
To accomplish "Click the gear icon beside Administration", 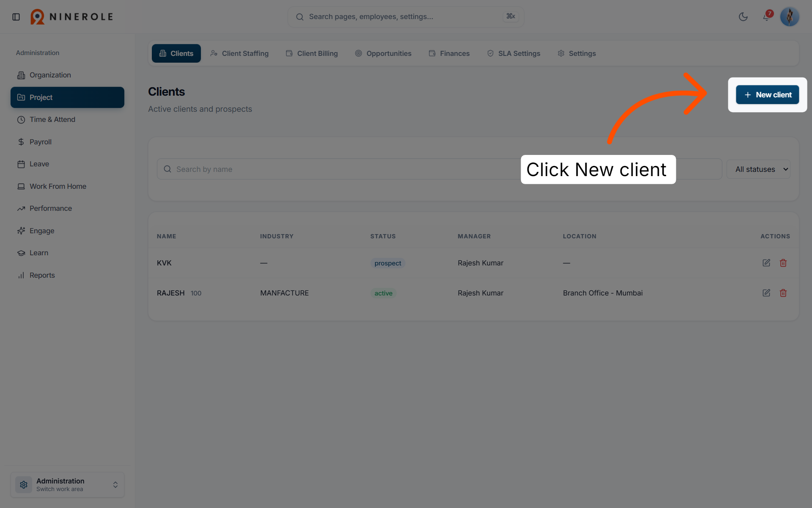I will 24,485.
